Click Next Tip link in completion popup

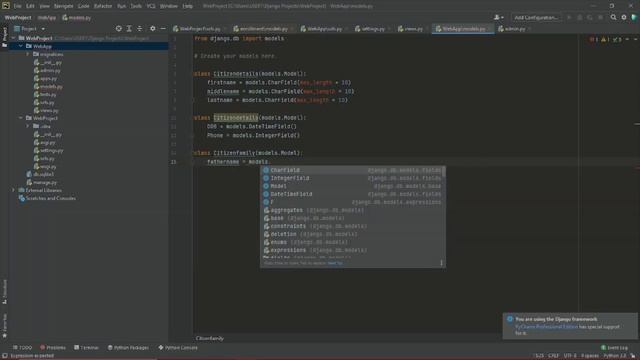pos(335,263)
